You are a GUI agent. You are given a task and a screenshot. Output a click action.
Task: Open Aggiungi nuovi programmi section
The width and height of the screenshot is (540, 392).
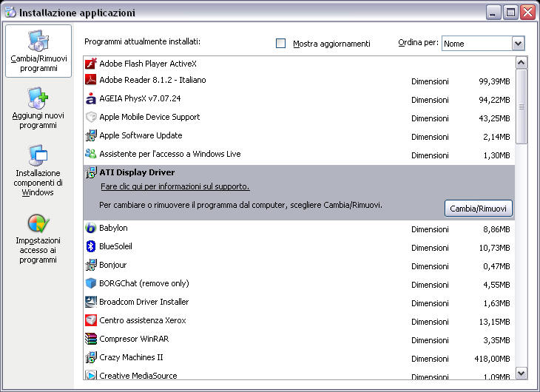pos(38,108)
